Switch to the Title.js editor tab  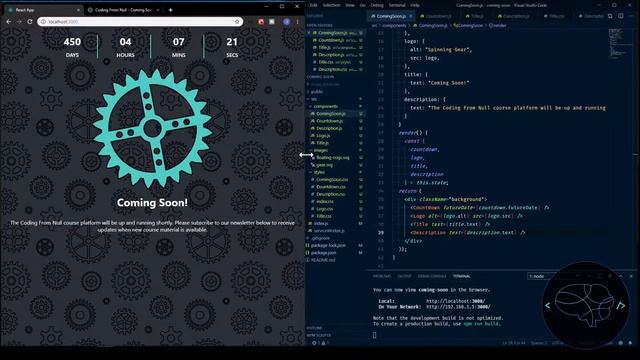(x=476, y=16)
